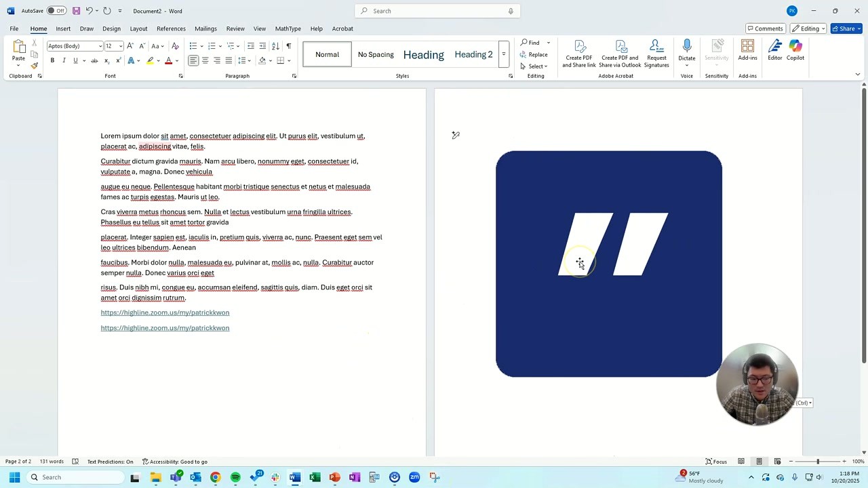Select the Format Painter tool

34,65
